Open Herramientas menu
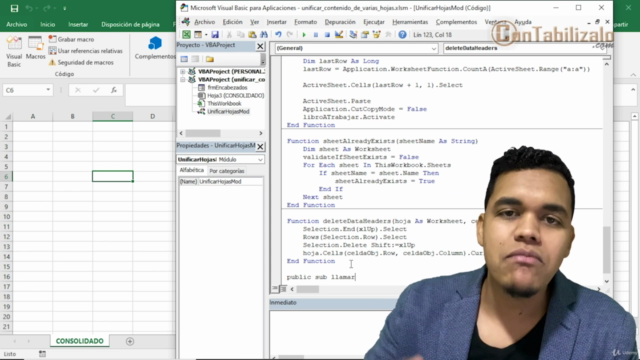This screenshot has width=640, height=360. (x=410, y=22)
